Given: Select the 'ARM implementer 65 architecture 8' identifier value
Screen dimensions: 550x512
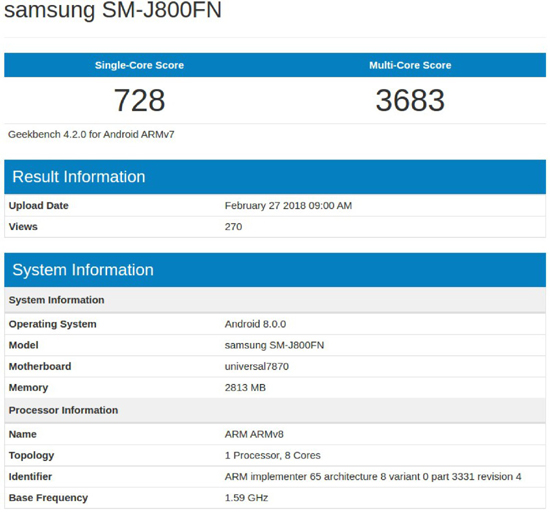Looking at the screenshot, I should [373, 477].
